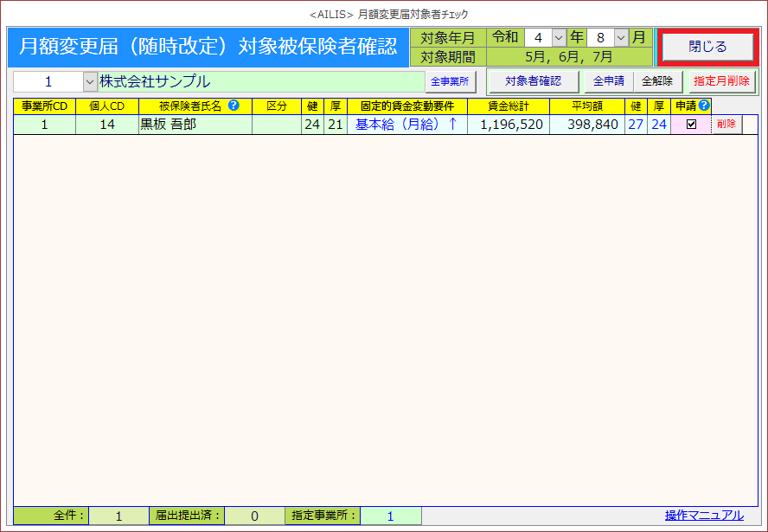Toggle the 申請 checkbox for 黒板 吾郎
The width and height of the screenshot is (768, 532).
tap(691, 125)
